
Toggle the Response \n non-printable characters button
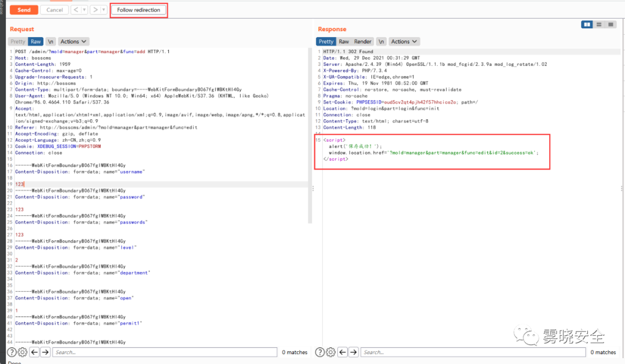[381, 42]
